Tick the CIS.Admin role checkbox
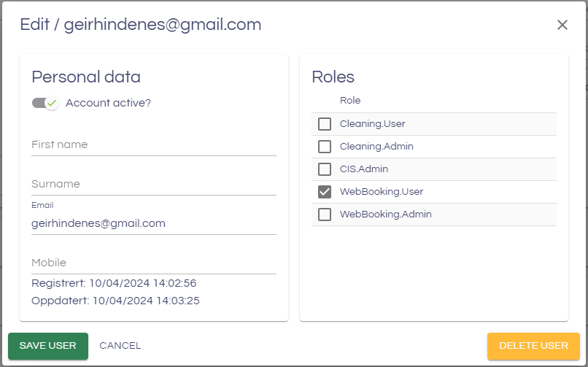 (x=325, y=169)
